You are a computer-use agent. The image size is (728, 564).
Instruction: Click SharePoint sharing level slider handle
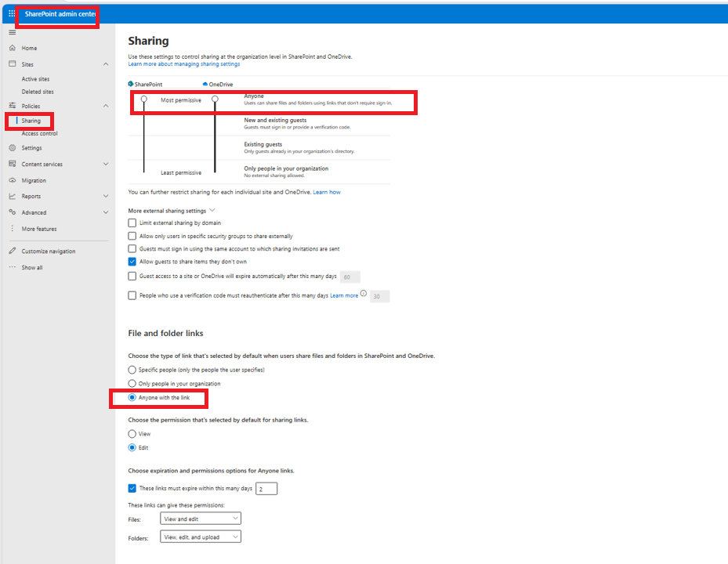(x=144, y=99)
